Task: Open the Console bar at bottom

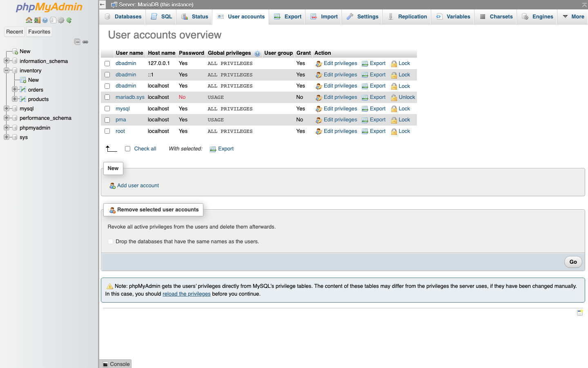Action: click(x=116, y=364)
